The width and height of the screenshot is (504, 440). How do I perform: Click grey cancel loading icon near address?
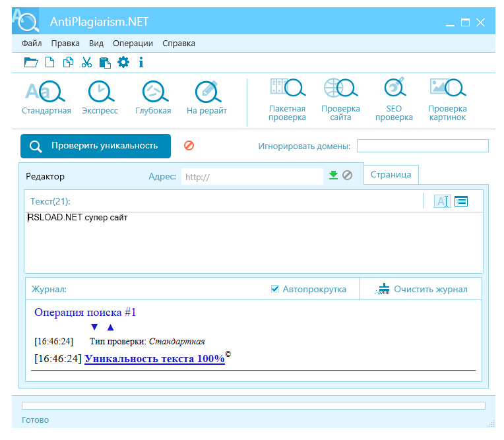click(x=347, y=175)
